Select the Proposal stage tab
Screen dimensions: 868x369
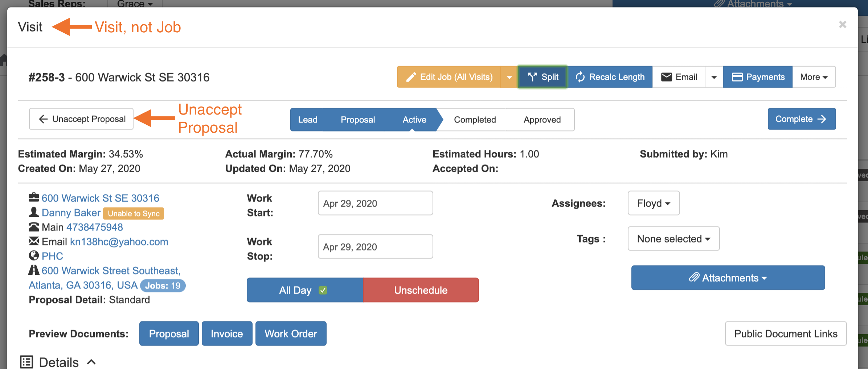click(x=358, y=120)
